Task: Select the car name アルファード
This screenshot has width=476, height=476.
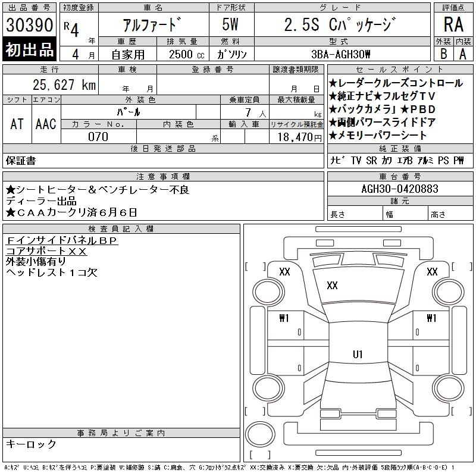Action: (x=152, y=24)
